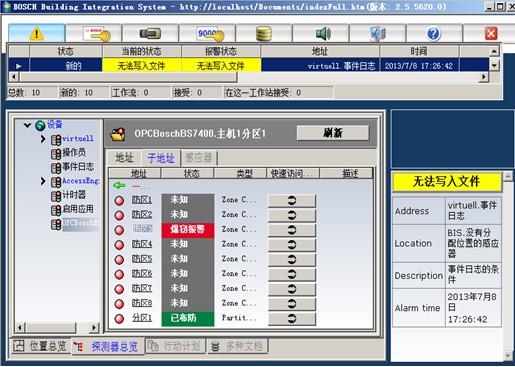Image resolution: width=515 pixels, height=367 pixels.
Task: Open the 多种文档 bottom tab
Action: pos(237,346)
